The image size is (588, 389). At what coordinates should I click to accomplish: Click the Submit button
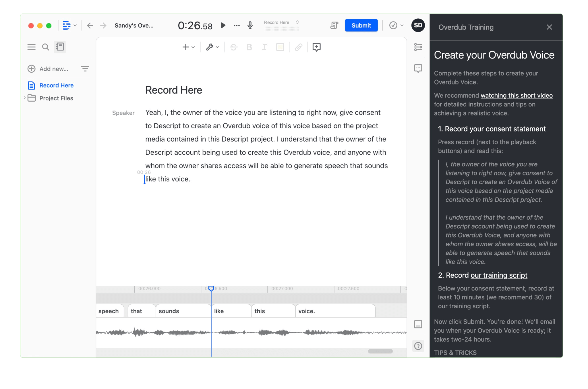[x=361, y=25]
